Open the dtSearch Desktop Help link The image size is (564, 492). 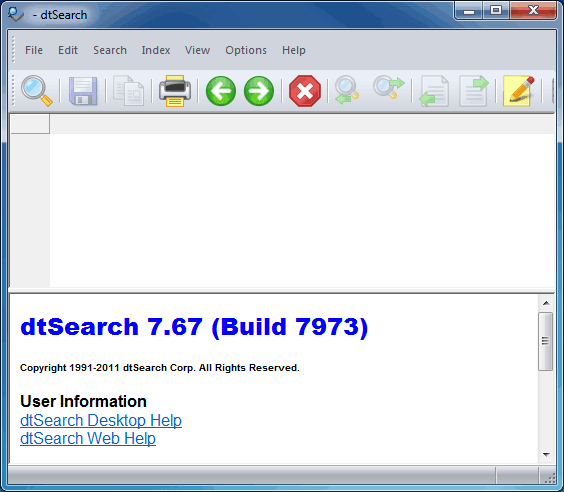click(x=101, y=420)
